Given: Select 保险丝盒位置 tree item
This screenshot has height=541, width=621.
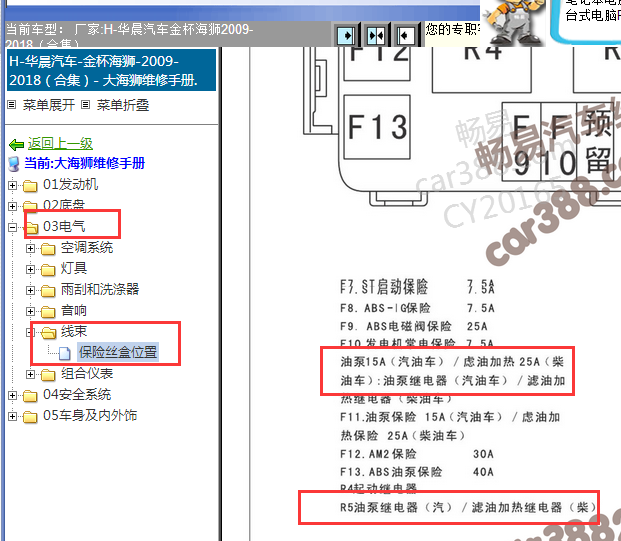Looking at the screenshot, I should click(x=118, y=352).
